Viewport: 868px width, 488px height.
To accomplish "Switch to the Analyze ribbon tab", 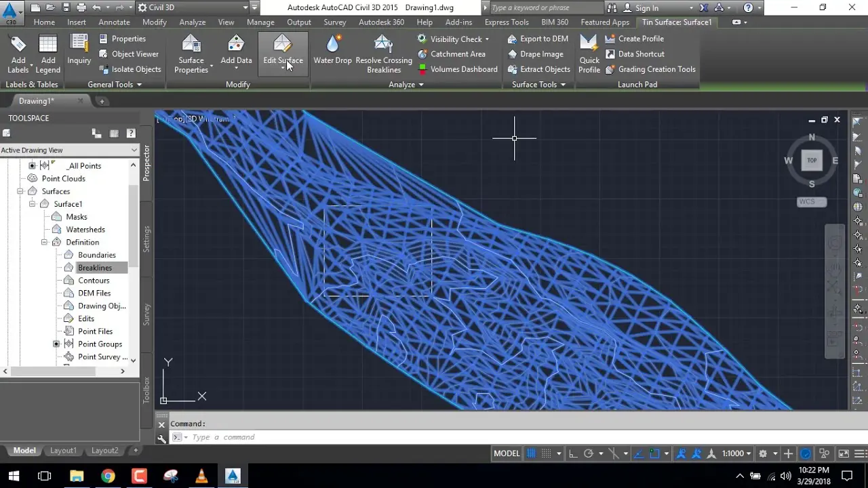I will pos(192,22).
